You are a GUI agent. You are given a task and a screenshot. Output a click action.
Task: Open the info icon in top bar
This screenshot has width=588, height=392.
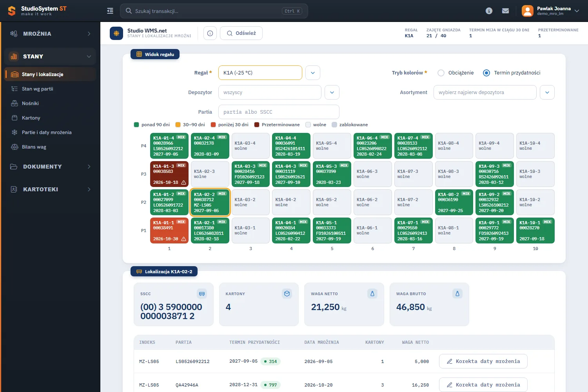pyautogui.click(x=489, y=11)
